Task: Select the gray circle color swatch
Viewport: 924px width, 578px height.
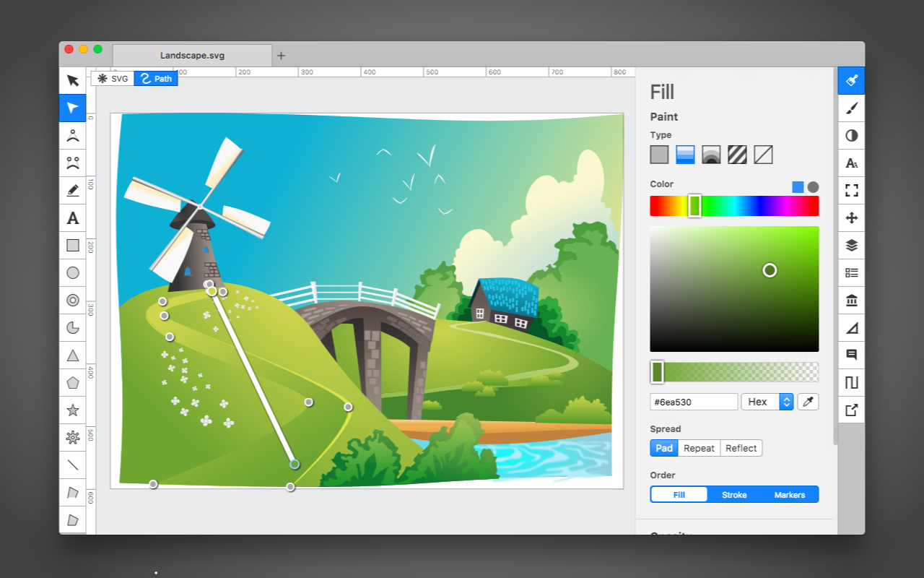Action: [813, 187]
